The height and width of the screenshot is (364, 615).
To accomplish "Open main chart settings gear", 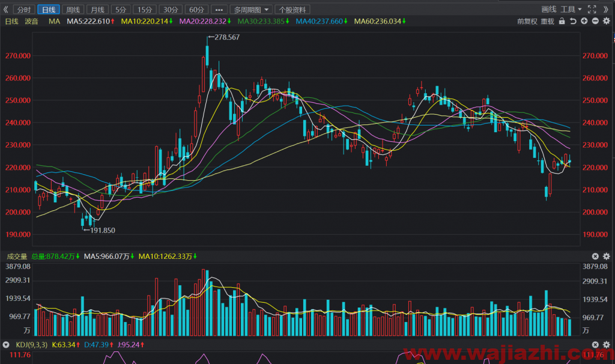I will click(x=607, y=21).
